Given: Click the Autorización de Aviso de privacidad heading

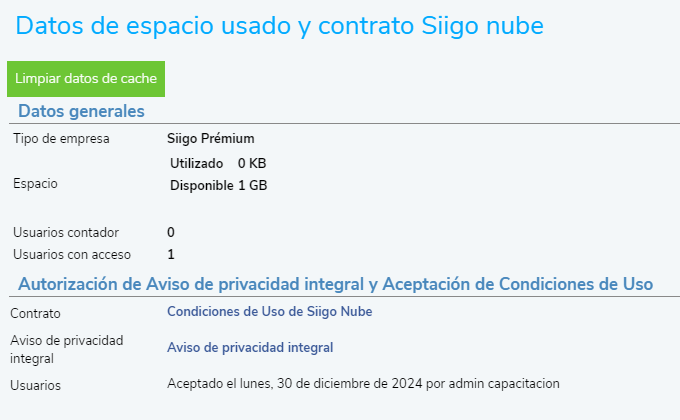Looking at the screenshot, I should point(335,284).
